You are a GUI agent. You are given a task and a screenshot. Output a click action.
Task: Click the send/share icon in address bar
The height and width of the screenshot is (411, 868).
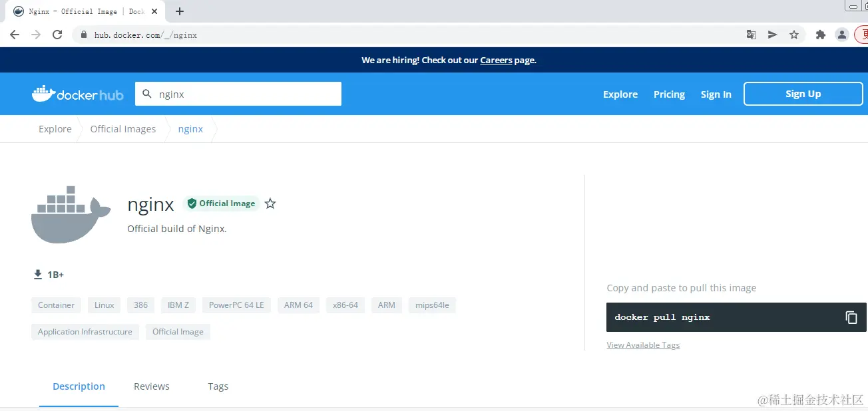coord(773,35)
